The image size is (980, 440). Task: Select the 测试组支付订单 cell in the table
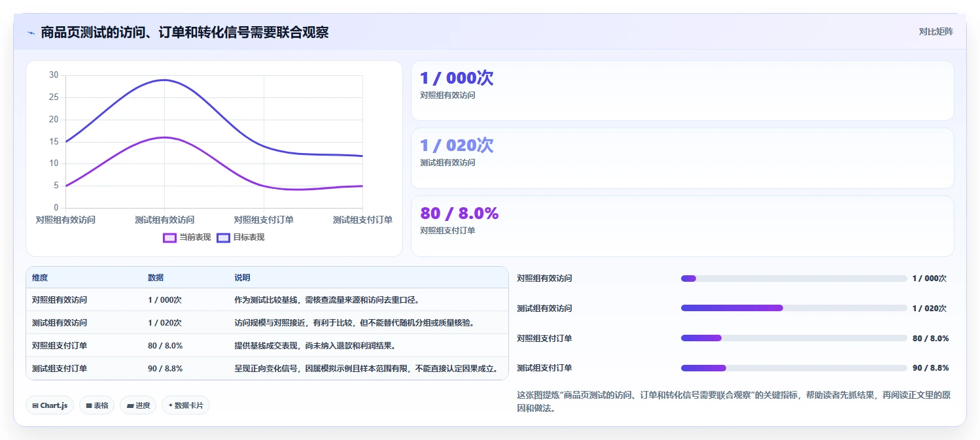(60, 369)
